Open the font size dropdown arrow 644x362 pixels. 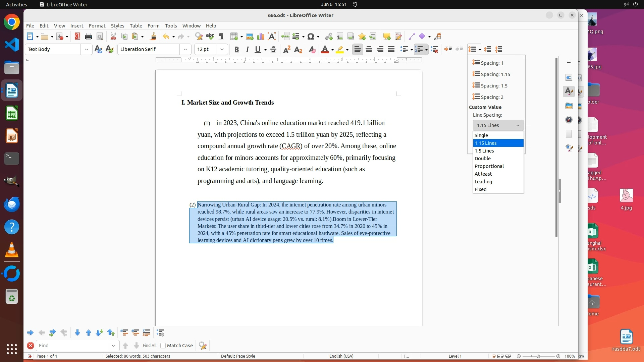[222, 49]
